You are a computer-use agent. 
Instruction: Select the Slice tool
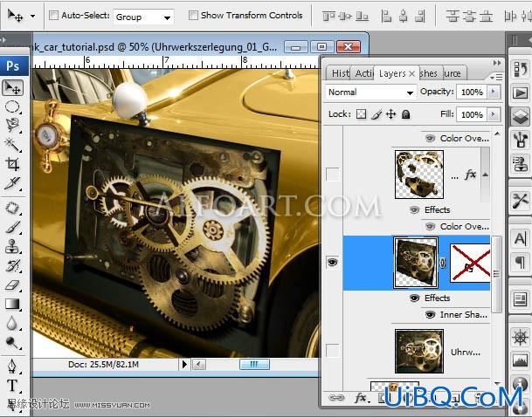click(12, 183)
